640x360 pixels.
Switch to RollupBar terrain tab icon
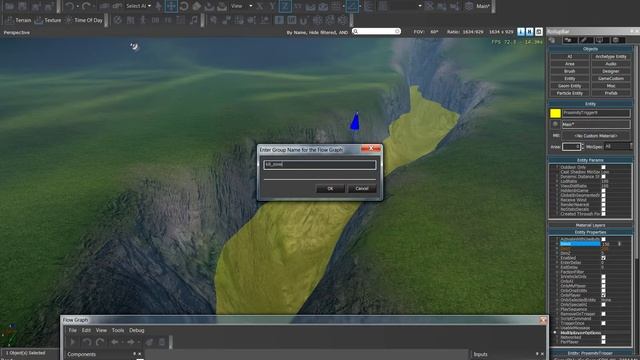click(569, 40)
